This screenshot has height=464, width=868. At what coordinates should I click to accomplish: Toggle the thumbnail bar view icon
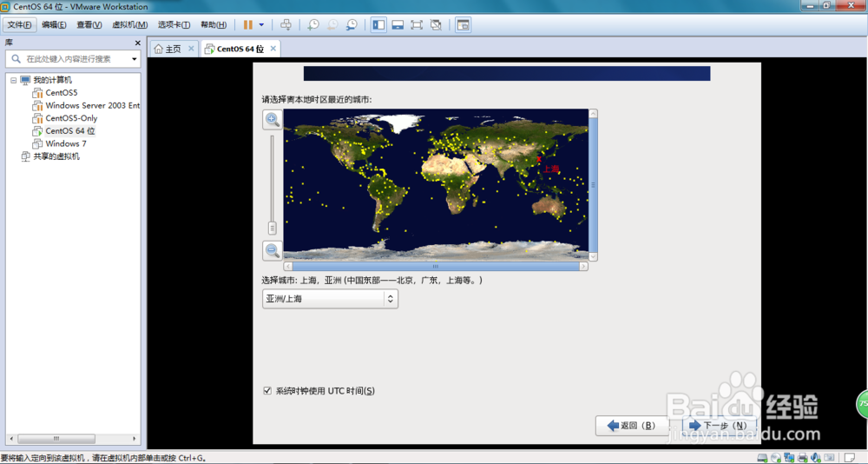398,25
